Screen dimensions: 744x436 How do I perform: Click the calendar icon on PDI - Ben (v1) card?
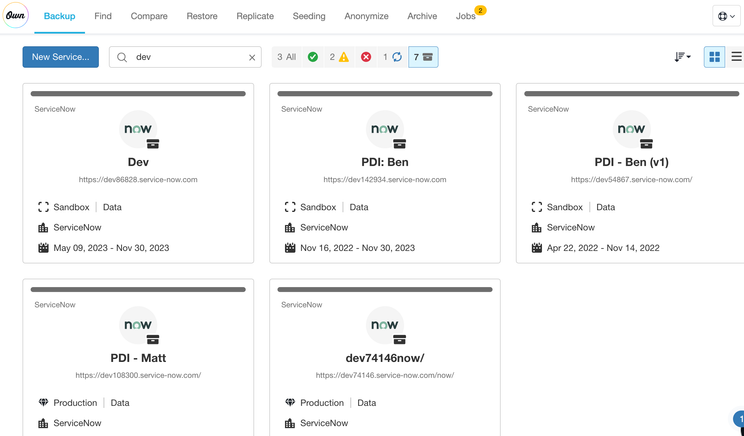tap(537, 248)
